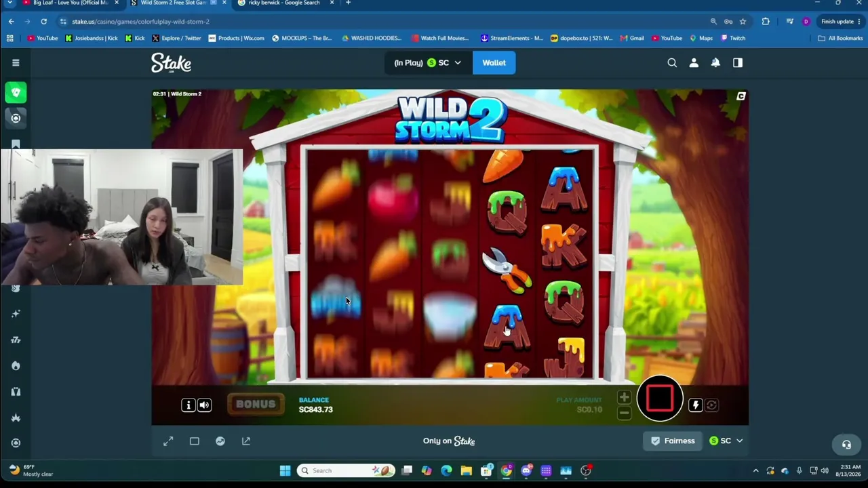
Task: Open weather widget 69°F Mostly clear
Action: coord(31,470)
